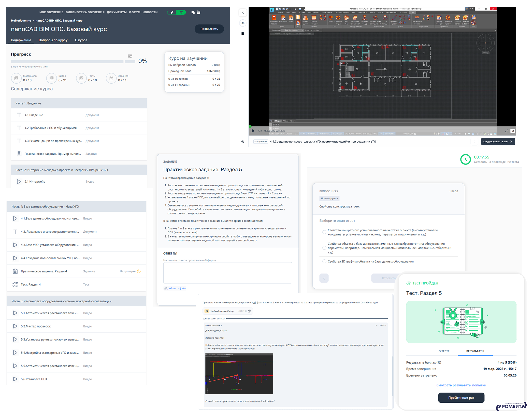Open the document tabs dropdown arrow in nanoCAD
Image resolution: width=532 pixels, height=414 pixels.
(495, 30)
